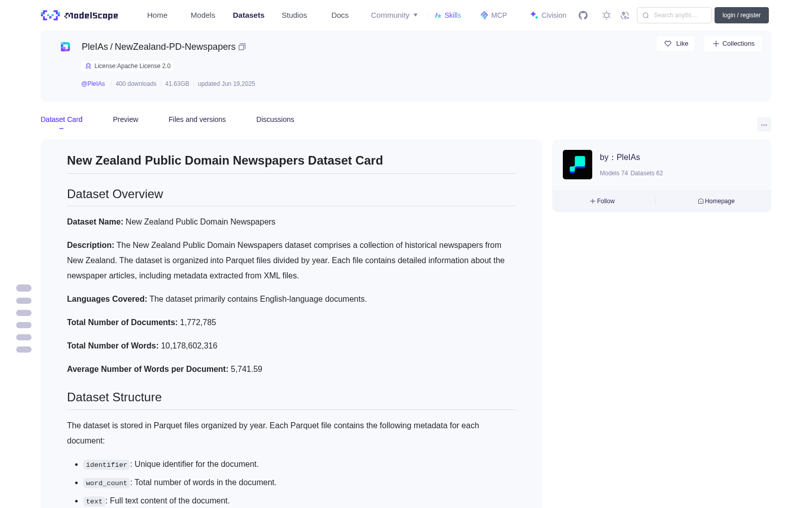Copy dataset name with copy icon

point(242,47)
